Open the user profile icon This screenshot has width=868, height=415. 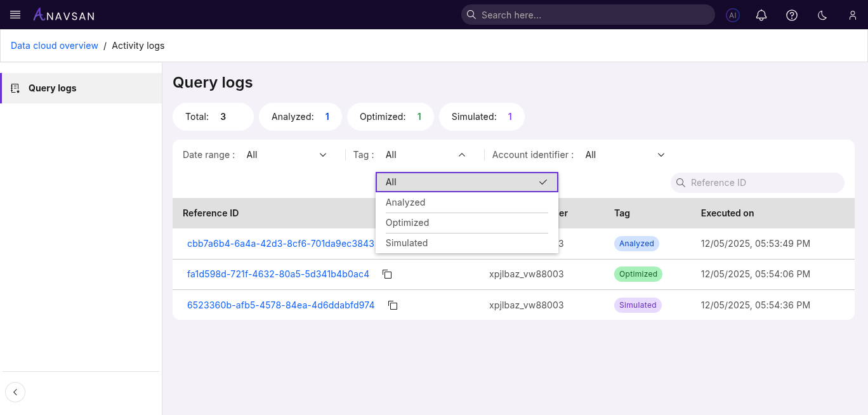point(852,15)
